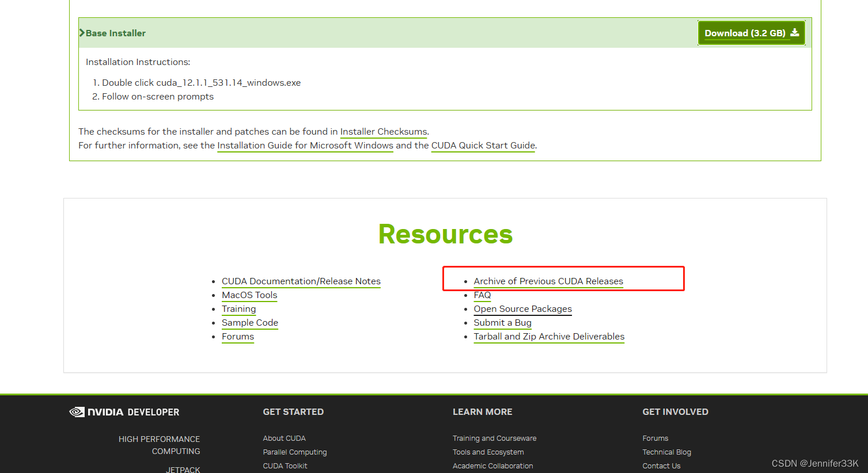Viewport: 868px width, 473px height.
Task: Click the Download (3.2 GB) button
Action: [752, 33]
